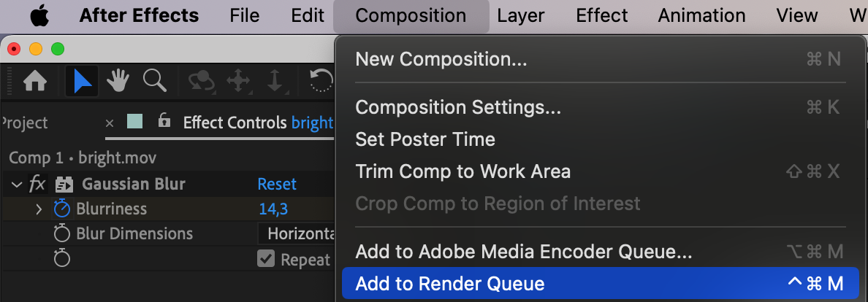Open the Blur Dimensions dropdown
This screenshot has height=302, width=868.
click(x=297, y=233)
